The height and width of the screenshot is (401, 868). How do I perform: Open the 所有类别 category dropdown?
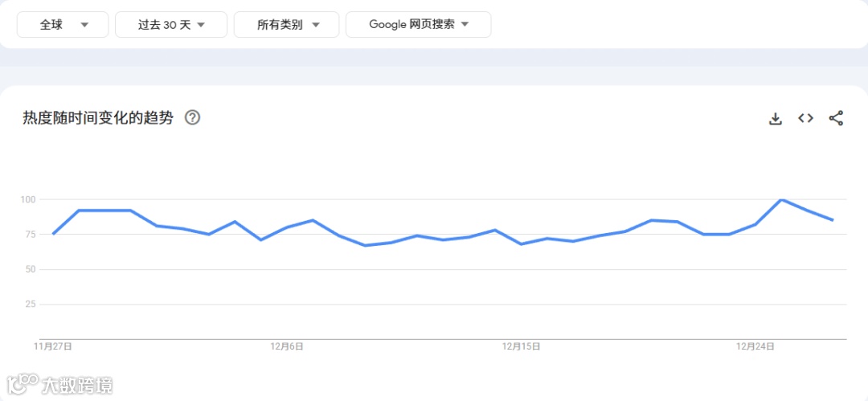point(287,25)
